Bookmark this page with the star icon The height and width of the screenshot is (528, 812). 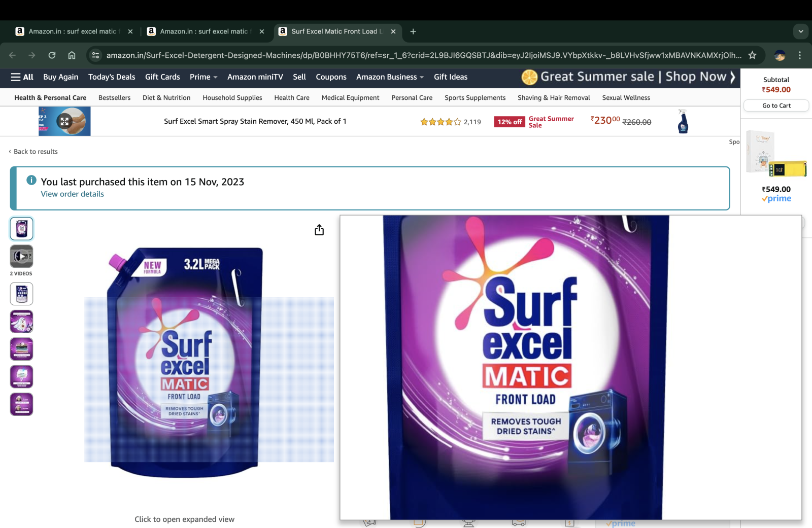(752, 55)
